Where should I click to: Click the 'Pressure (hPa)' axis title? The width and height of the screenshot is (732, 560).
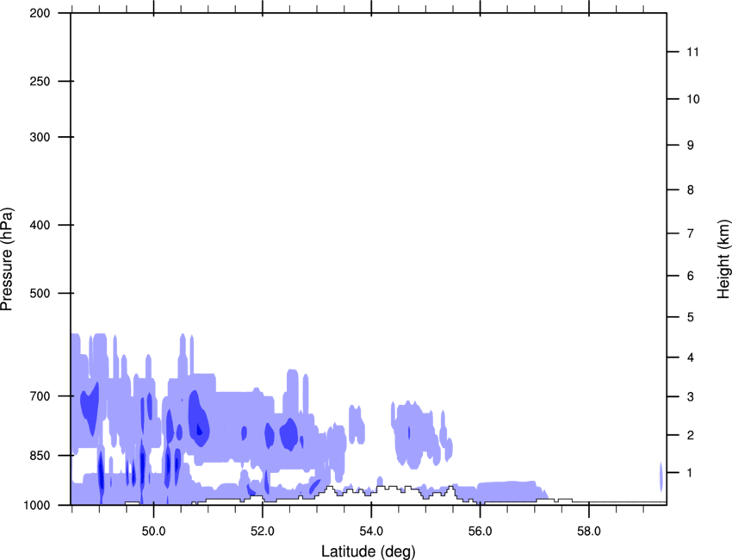[x=7, y=259]
